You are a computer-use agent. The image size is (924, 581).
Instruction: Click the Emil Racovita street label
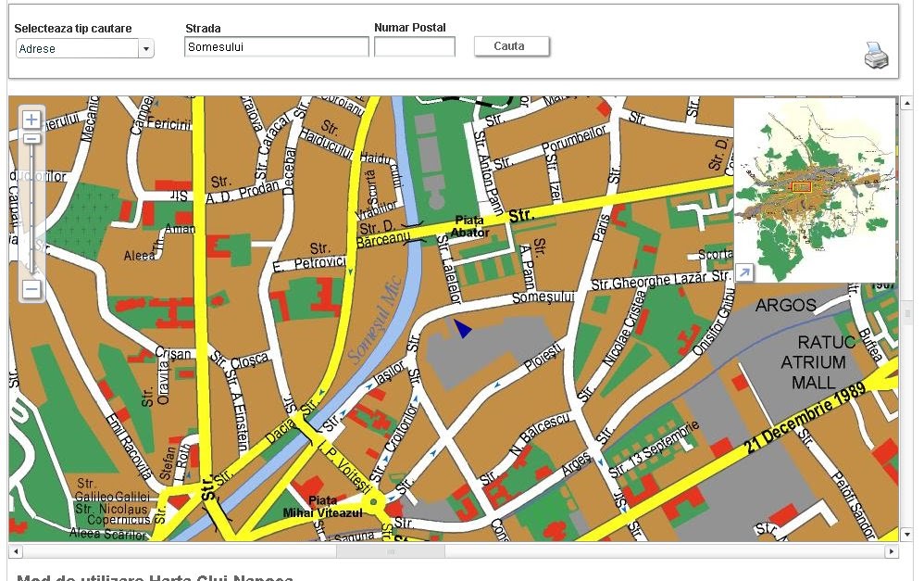point(129,447)
